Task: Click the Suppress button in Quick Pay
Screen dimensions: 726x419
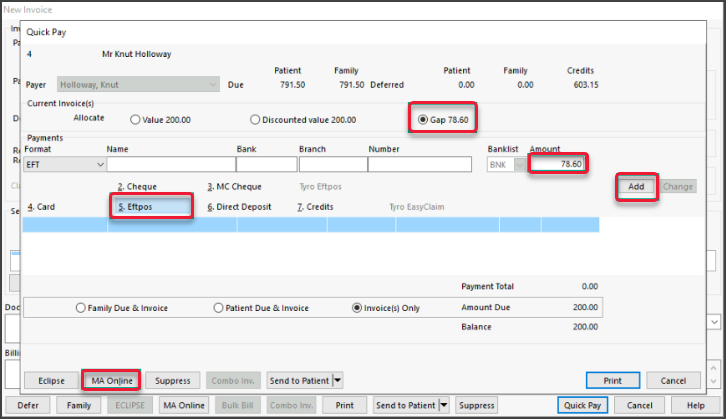Action: [x=173, y=381]
